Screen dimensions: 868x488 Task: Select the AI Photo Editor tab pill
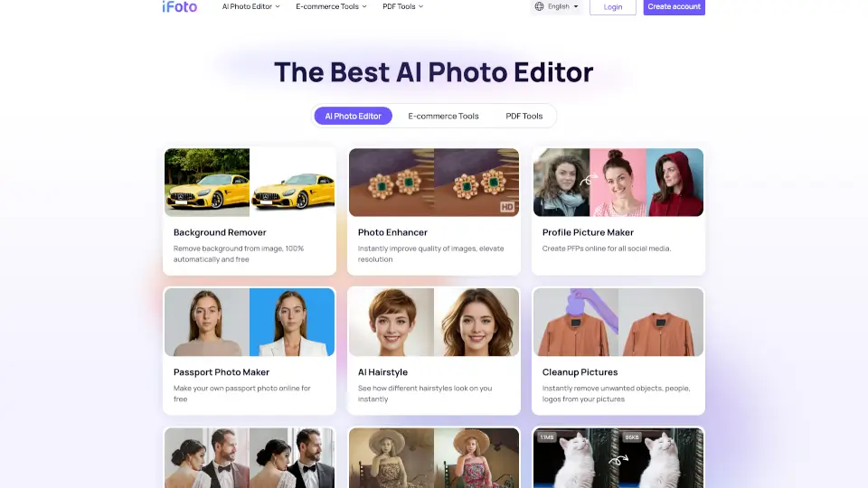[353, 116]
